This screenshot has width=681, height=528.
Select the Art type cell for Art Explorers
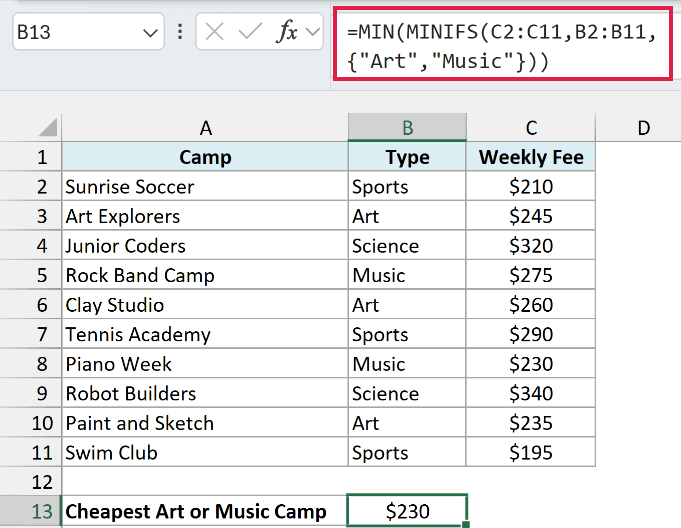[x=407, y=216]
